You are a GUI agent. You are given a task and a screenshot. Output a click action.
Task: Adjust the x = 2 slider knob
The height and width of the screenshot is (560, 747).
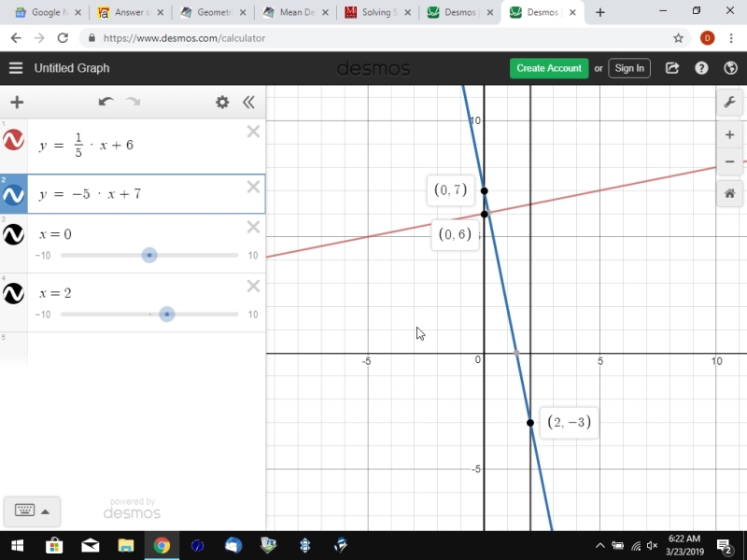167,315
